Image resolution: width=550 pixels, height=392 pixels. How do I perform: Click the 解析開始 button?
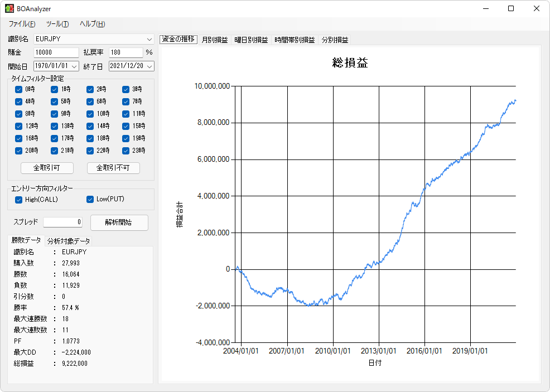pyautogui.click(x=119, y=222)
